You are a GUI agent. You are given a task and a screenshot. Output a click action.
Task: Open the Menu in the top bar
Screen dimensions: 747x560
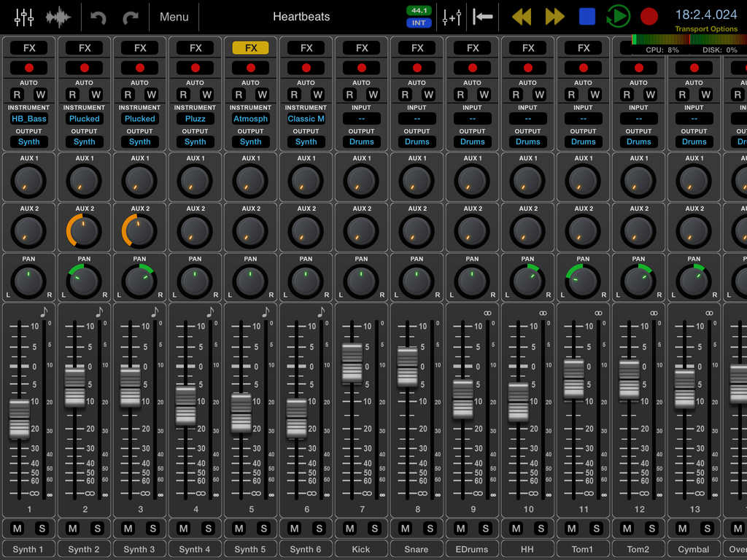[174, 17]
